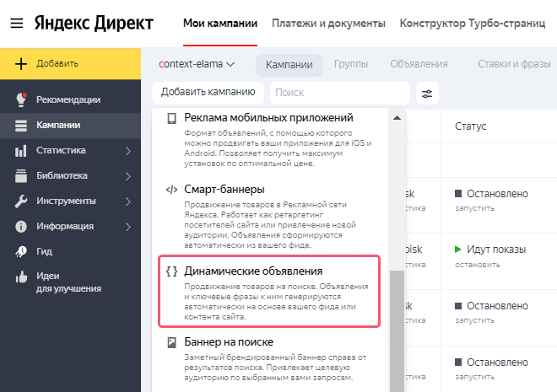Open Идеи для улучшения in sidebar
Screen dimensions: 557x392
point(70,282)
